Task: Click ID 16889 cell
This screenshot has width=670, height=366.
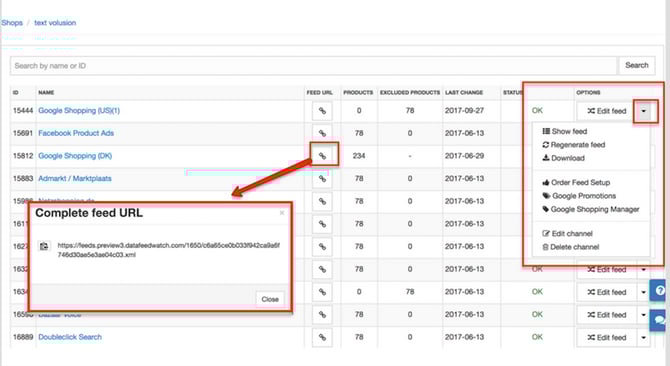Action: [x=23, y=337]
